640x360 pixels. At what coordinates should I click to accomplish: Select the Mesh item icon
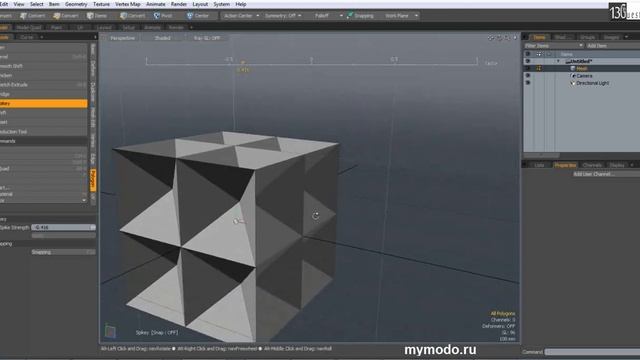(x=573, y=69)
